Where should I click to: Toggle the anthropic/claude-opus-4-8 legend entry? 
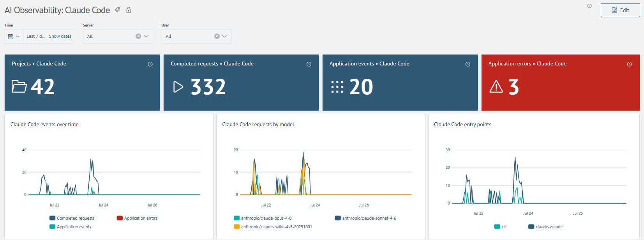pos(263,218)
